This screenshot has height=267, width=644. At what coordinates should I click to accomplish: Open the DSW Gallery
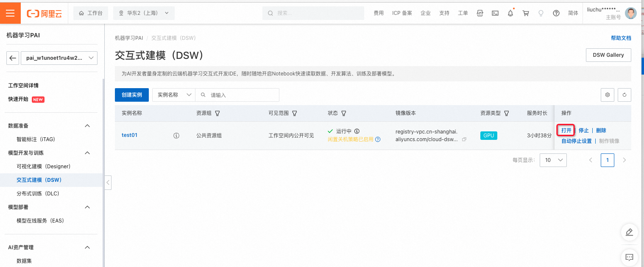click(608, 55)
